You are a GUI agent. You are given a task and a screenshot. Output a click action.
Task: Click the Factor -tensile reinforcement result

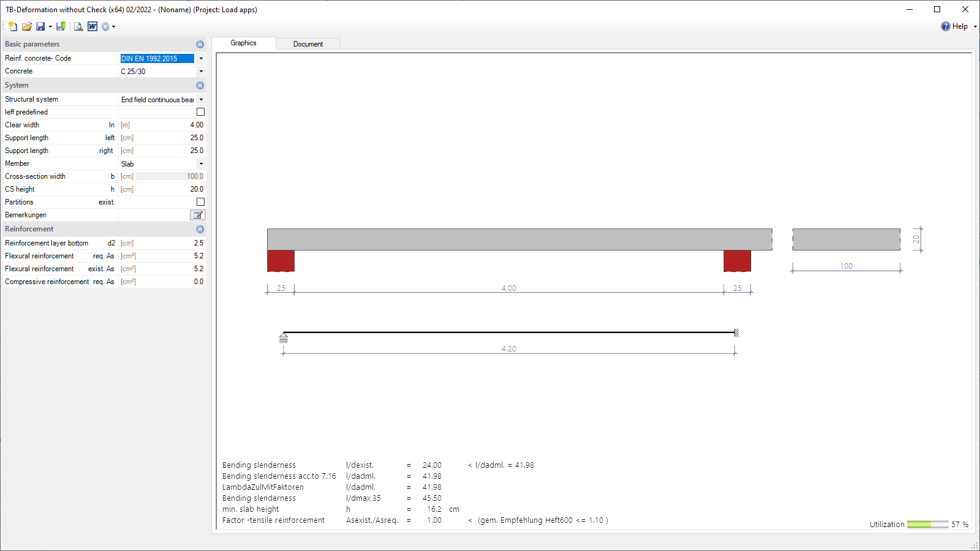pyautogui.click(x=415, y=520)
